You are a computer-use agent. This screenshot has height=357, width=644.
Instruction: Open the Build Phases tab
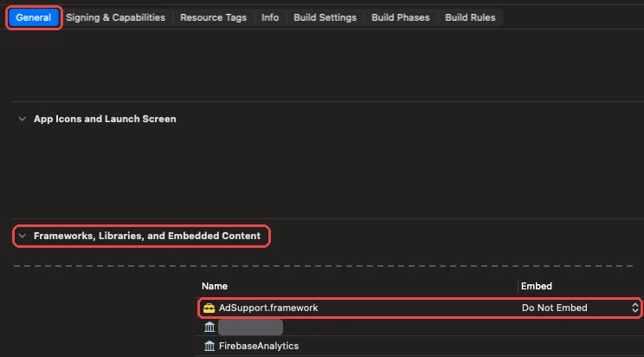click(401, 17)
